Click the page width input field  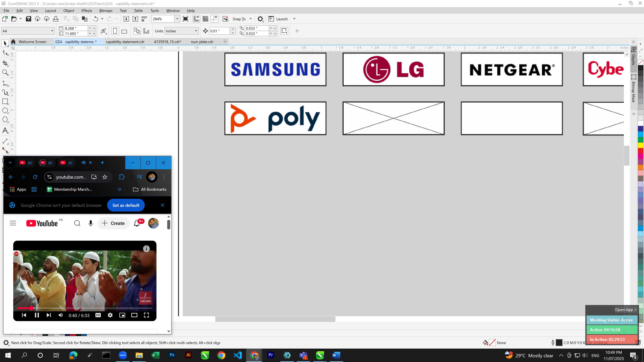pos(76,28)
